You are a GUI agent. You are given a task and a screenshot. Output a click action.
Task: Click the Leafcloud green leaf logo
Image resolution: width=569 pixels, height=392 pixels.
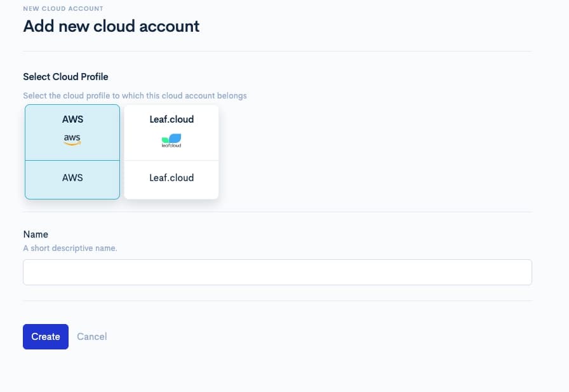click(171, 139)
